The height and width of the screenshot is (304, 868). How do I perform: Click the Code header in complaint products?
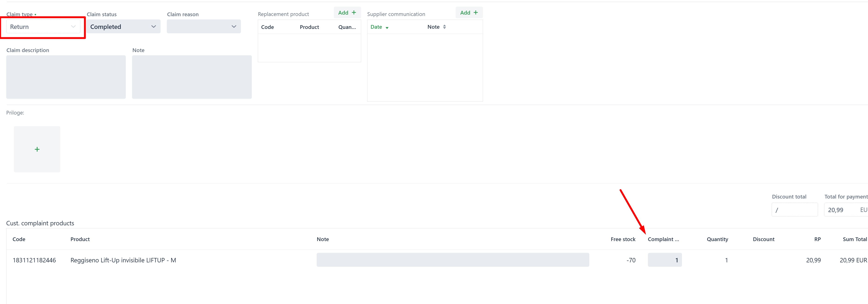pos(19,239)
